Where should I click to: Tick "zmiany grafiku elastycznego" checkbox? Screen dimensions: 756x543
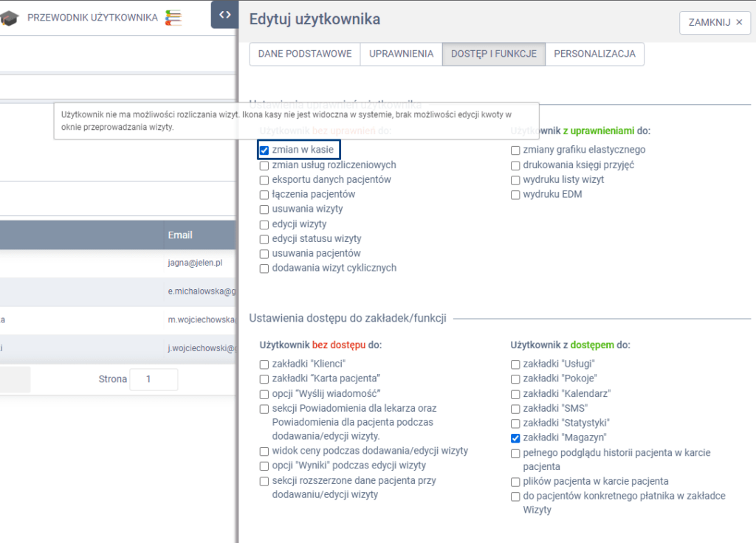[515, 151]
